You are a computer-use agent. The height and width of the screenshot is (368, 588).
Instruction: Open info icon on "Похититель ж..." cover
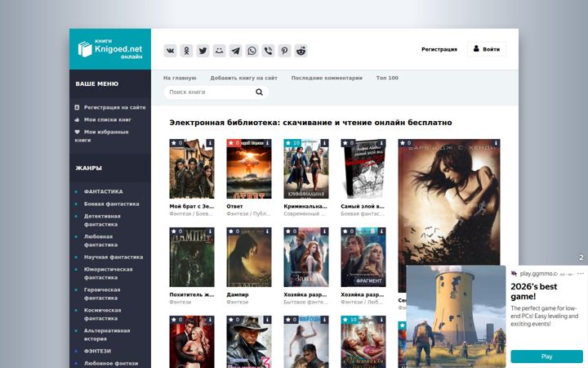coord(210,231)
